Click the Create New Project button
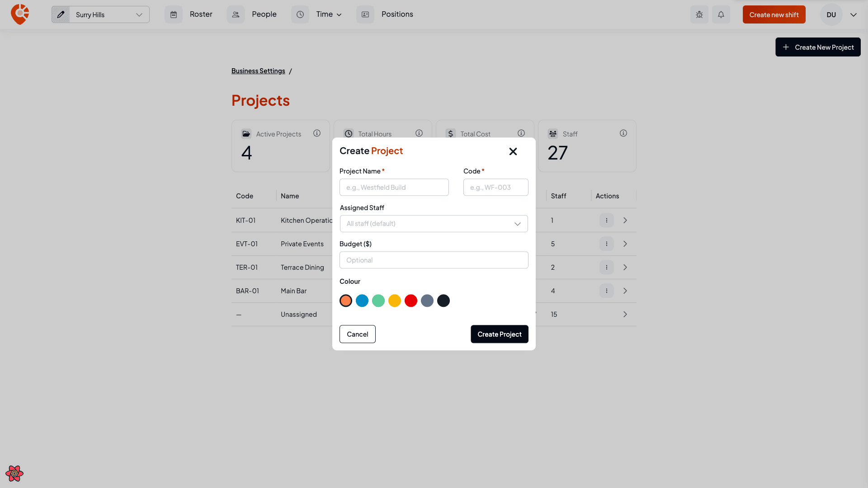 [818, 47]
